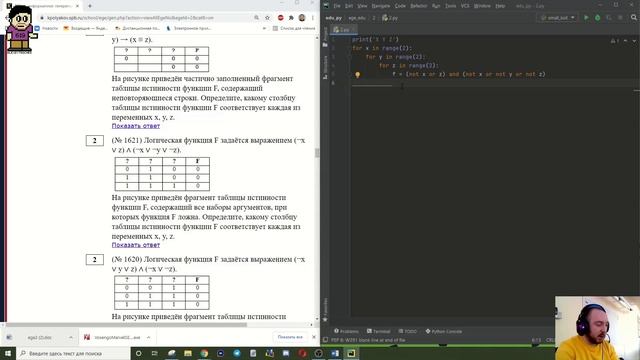Click Показать ответ link under task 1621

coord(136,245)
